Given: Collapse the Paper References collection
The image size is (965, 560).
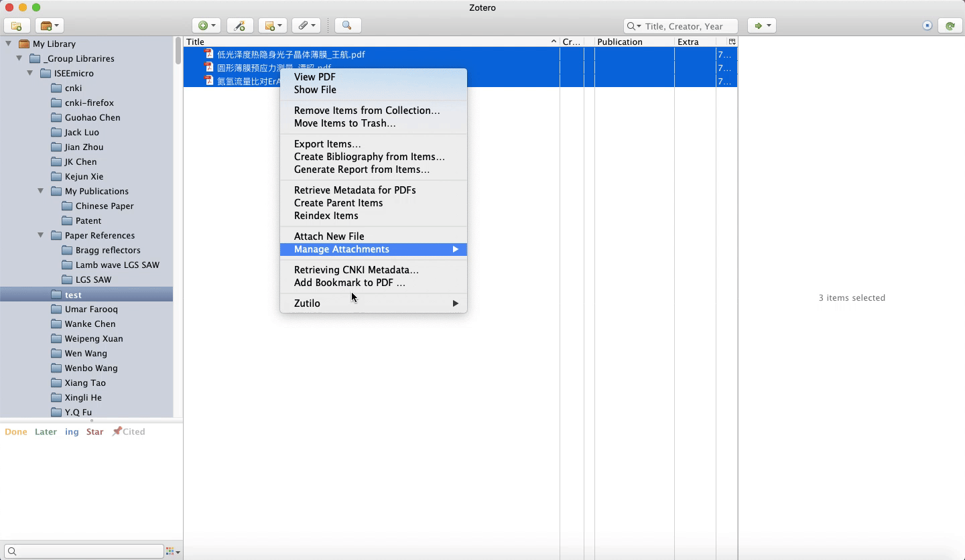Looking at the screenshot, I should click(41, 235).
